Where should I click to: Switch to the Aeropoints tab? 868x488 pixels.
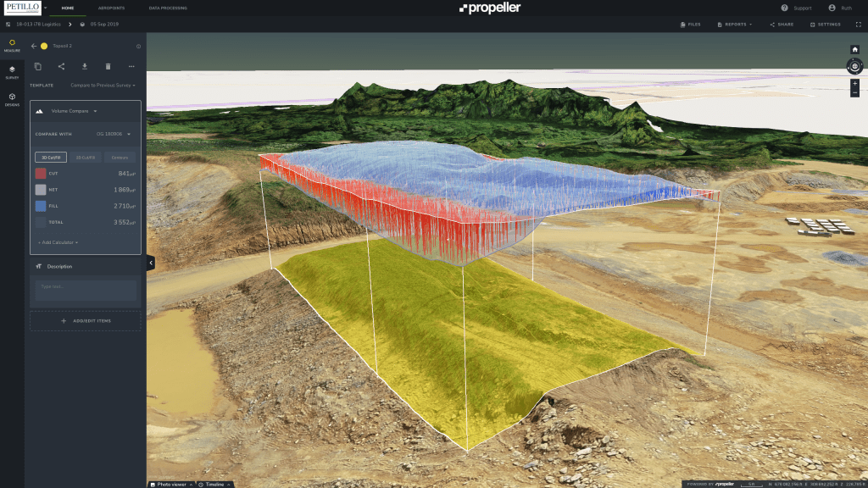(110, 8)
